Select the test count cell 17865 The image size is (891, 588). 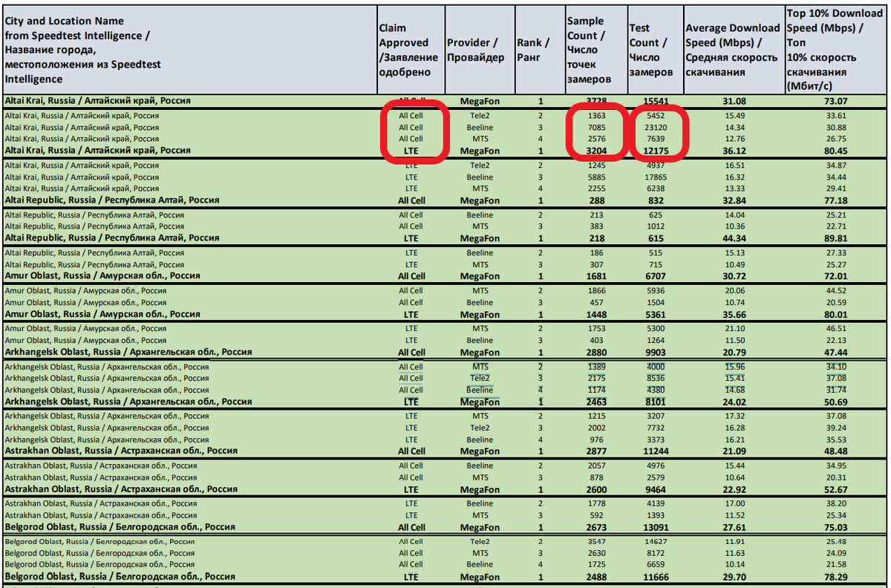click(x=655, y=177)
